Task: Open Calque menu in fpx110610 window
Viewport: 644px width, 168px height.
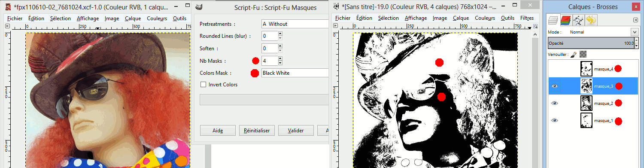Action: tap(133, 18)
